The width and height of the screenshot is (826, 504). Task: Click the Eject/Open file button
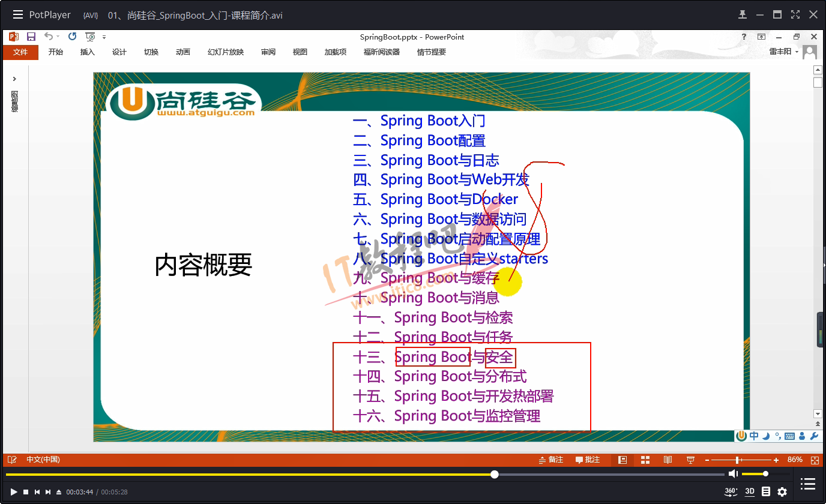(x=59, y=492)
